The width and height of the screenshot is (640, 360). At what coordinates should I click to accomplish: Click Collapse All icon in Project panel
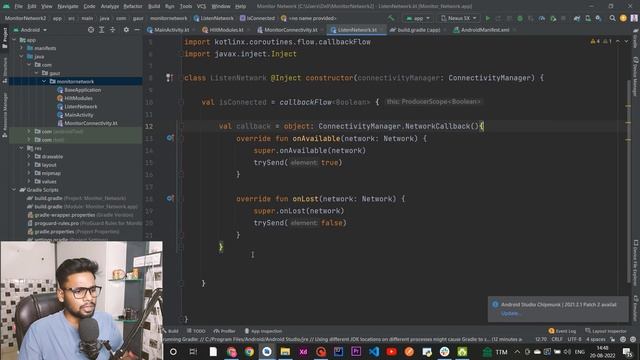[113, 30]
